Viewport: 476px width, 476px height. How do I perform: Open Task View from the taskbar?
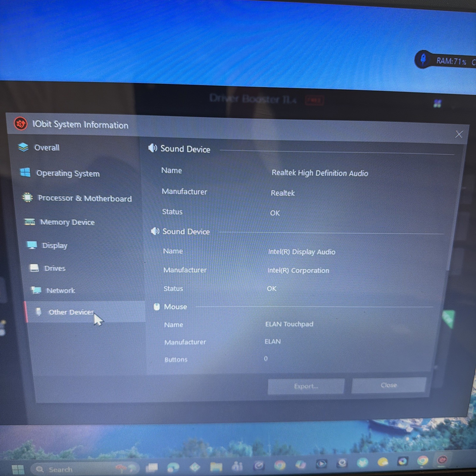pyautogui.click(x=152, y=468)
